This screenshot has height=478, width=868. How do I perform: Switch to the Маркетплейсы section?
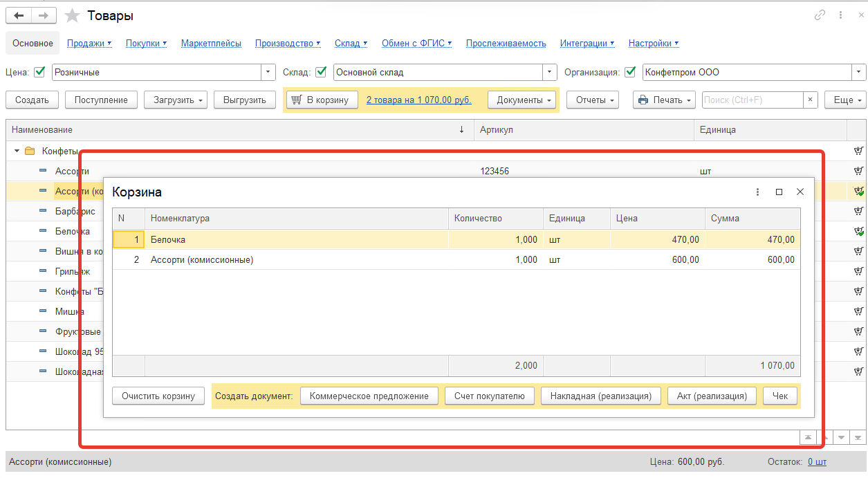[x=211, y=43]
